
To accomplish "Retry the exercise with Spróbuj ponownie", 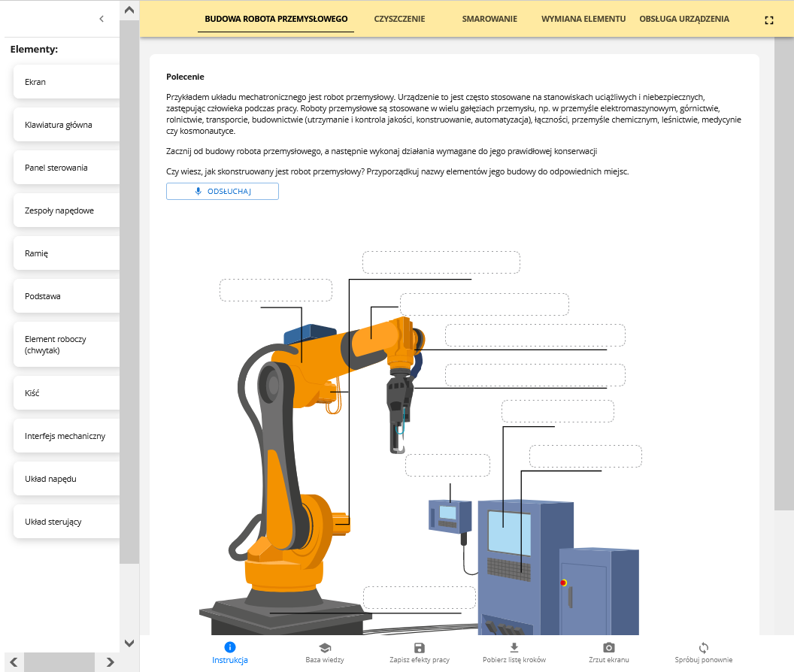I will pos(704,647).
